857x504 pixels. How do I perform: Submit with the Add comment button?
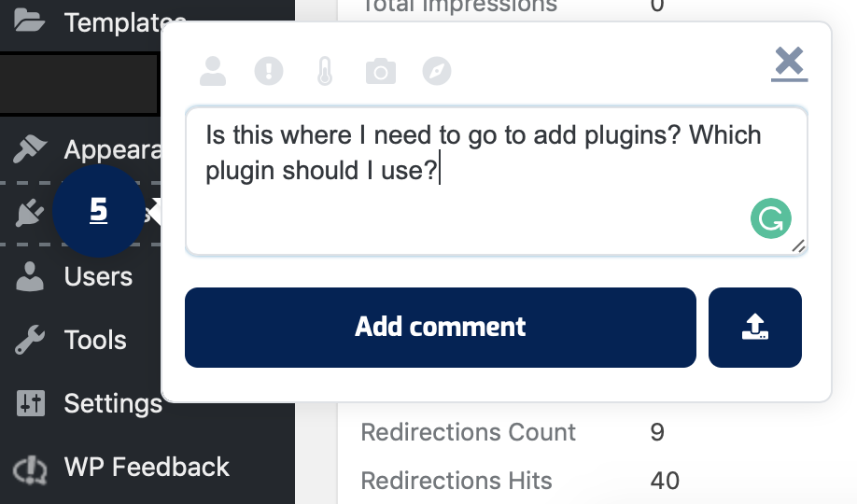pos(441,327)
